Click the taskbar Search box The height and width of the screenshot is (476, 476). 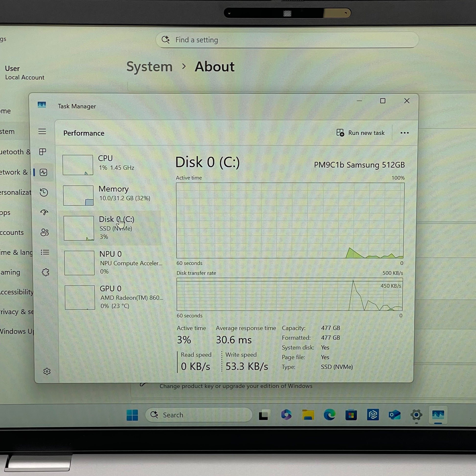pyautogui.click(x=199, y=415)
